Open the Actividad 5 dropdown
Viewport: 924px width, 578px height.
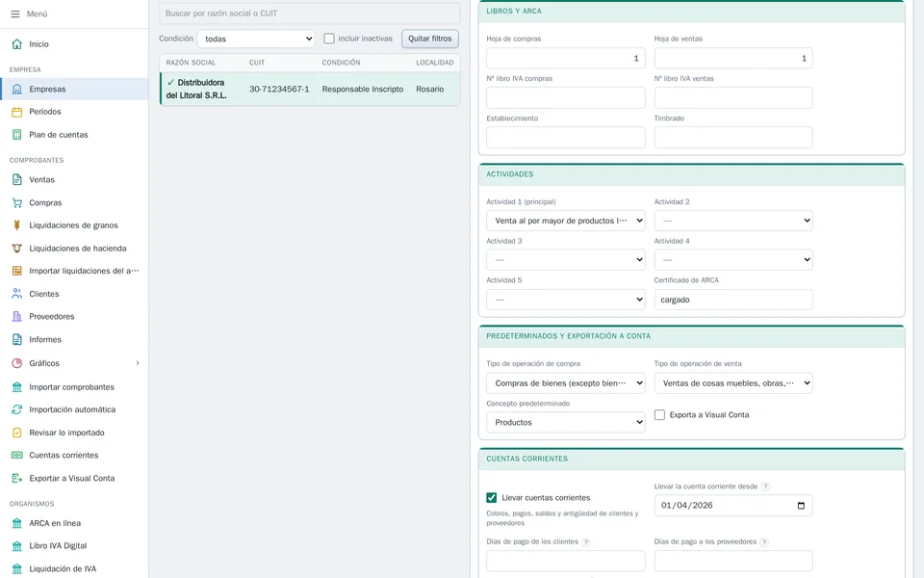tap(566, 300)
